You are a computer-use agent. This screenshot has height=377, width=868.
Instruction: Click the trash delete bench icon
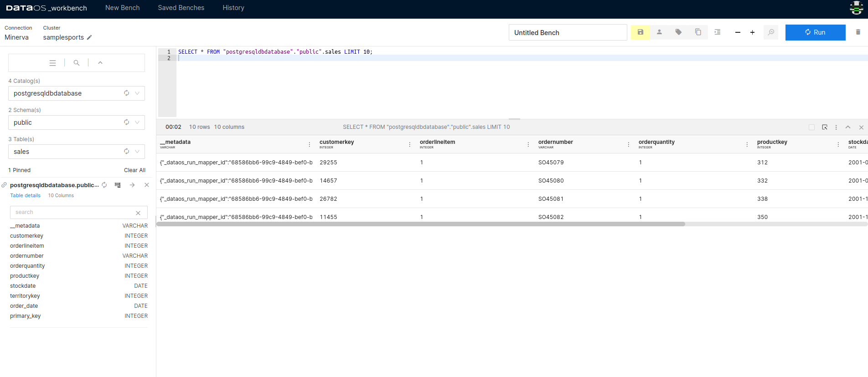point(858,32)
